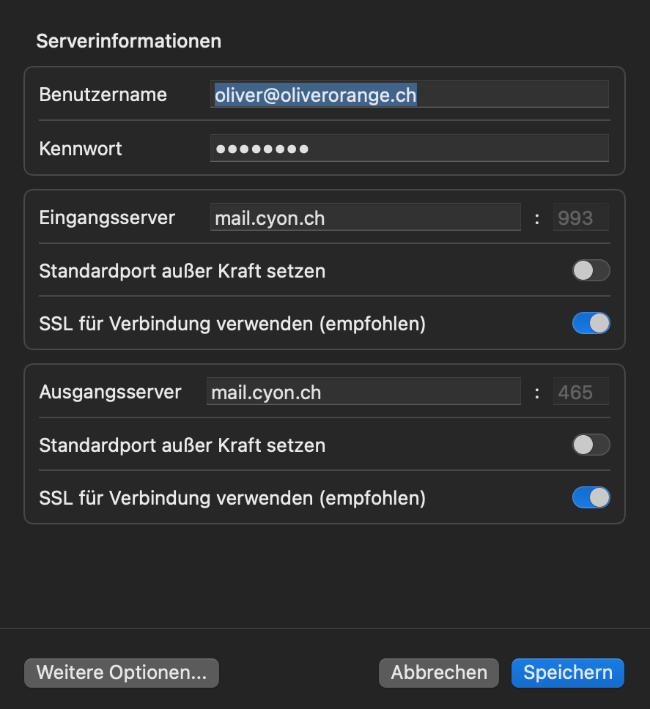
Task: Save settings with the Speichern button
Action: tap(567, 673)
